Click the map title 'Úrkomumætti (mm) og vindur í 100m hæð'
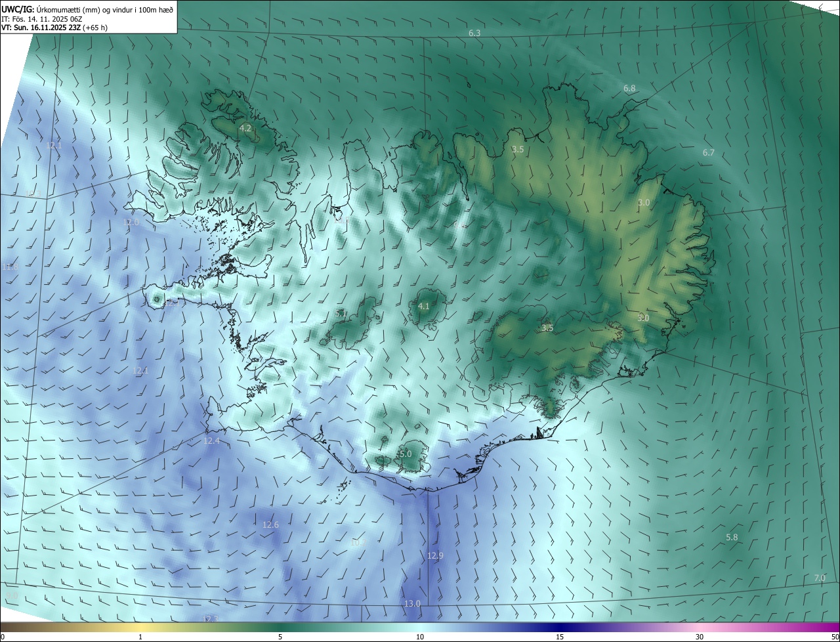The width and height of the screenshot is (840, 642). pyautogui.click(x=105, y=9)
